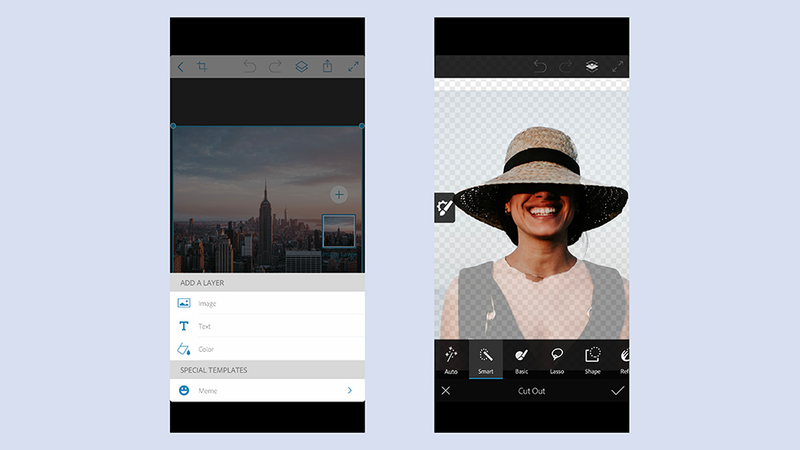800x450 pixels.
Task: Select the Auto cutout tool
Action: click(451, 360)
